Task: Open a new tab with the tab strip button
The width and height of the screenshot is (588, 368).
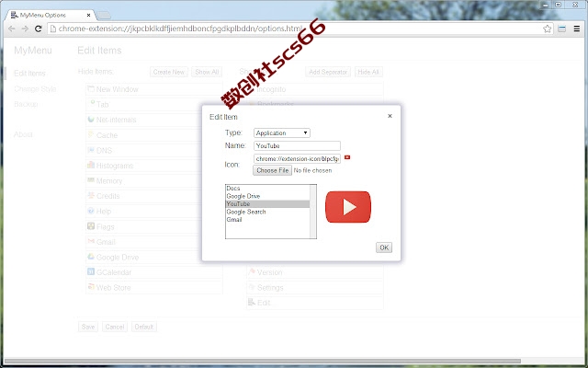Action: pos(103,16)
